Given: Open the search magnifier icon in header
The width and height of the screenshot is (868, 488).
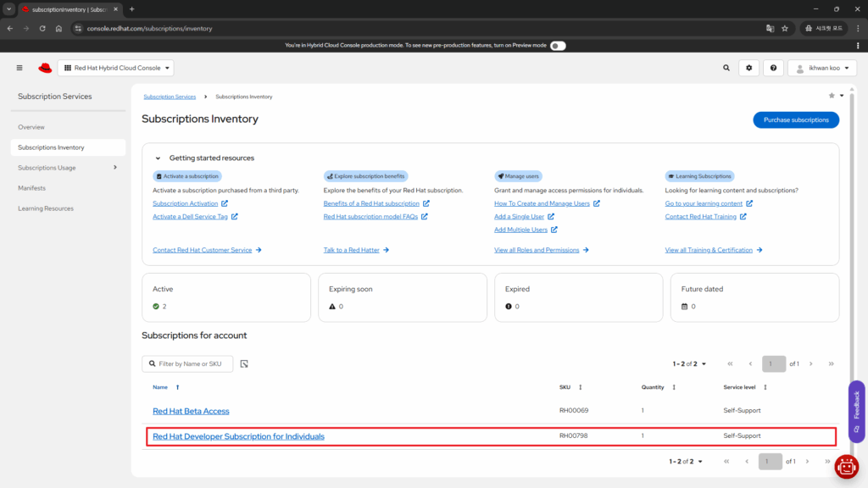Looking at the screenshot, I should click(x=726, y=68).
